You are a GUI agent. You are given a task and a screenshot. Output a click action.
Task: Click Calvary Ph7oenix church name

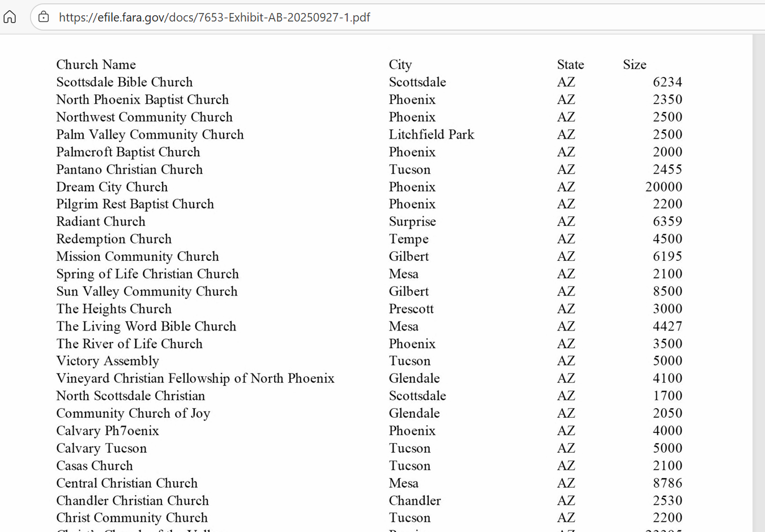[x=107, y=431]
